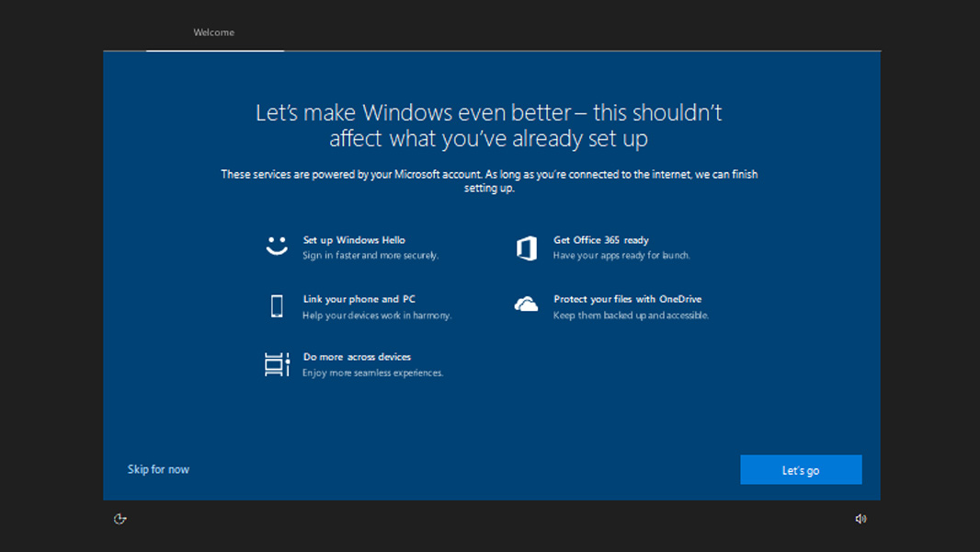This screenshot has width=980, height=552.
Task: Click 'Help your devices work in harmony' text
Action: click(x=377, y=316)
